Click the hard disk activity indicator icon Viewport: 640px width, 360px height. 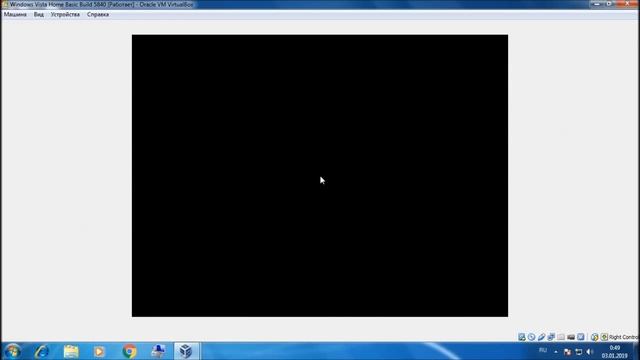522,337
